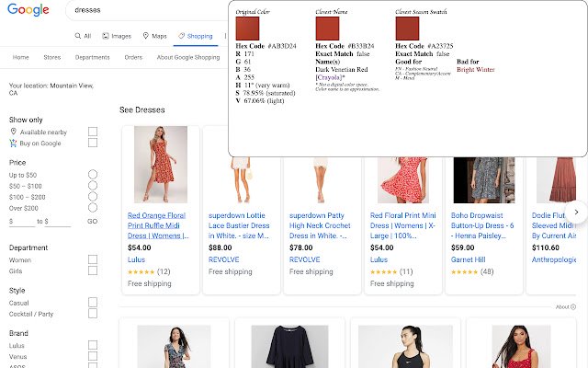588x368 pixels.
Task: Enable the Available nearby checkbox
Action: pos(93,132)
